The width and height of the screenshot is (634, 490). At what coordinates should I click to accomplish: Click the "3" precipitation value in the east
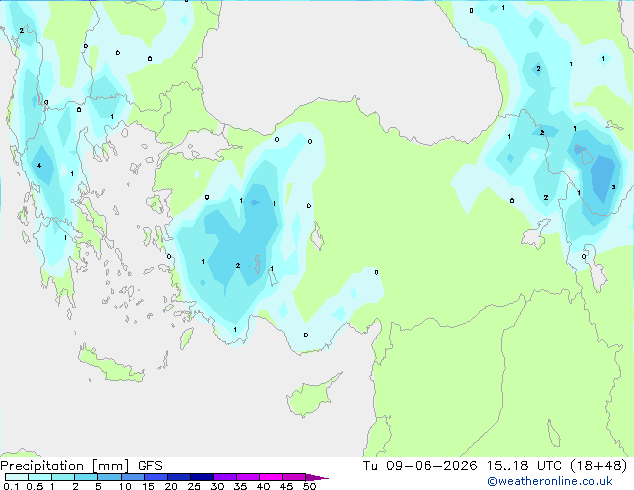pyautogui.click(x=613, y=187)
